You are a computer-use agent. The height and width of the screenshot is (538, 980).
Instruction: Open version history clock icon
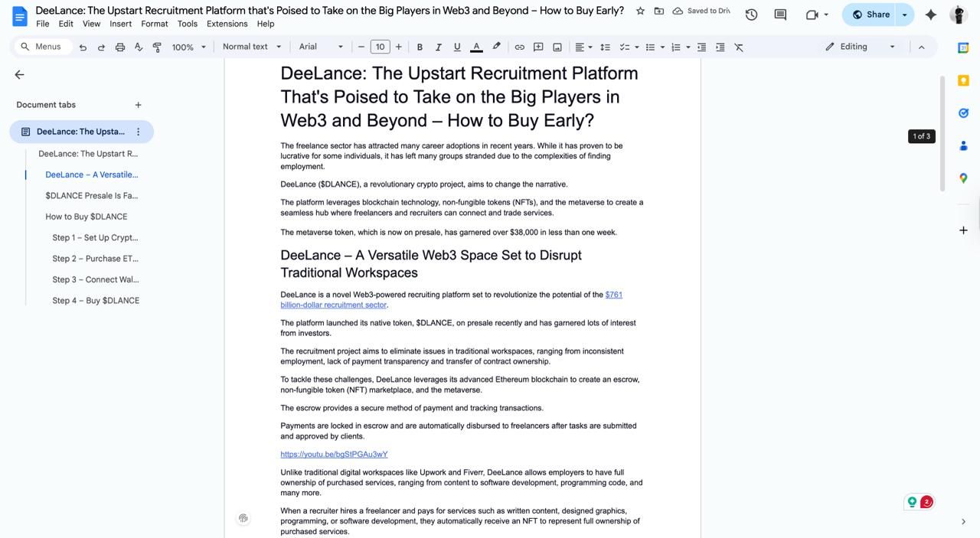coord(751,15)
